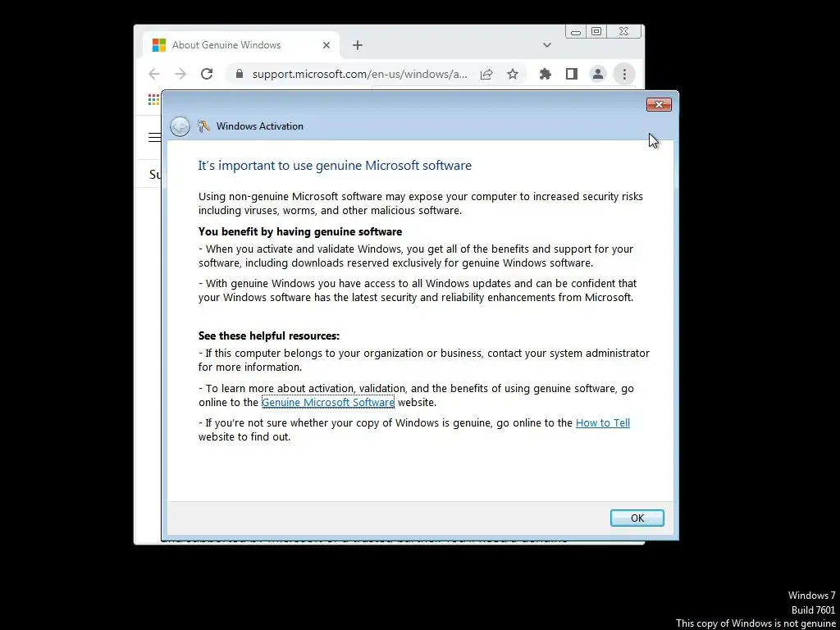Click "This copy of Windows is not genuine" watermark text

click(756, 623)
